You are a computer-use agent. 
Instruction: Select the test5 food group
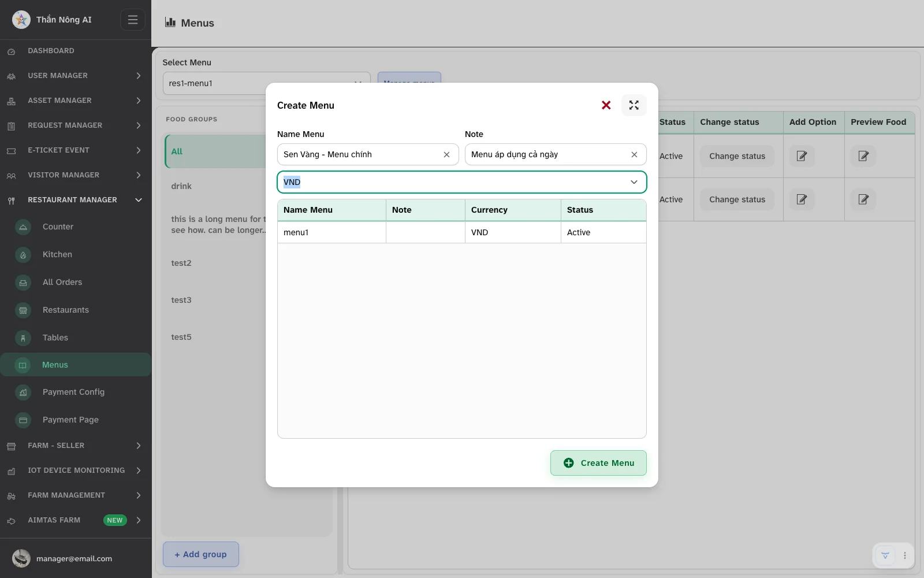tap(181, 337)
